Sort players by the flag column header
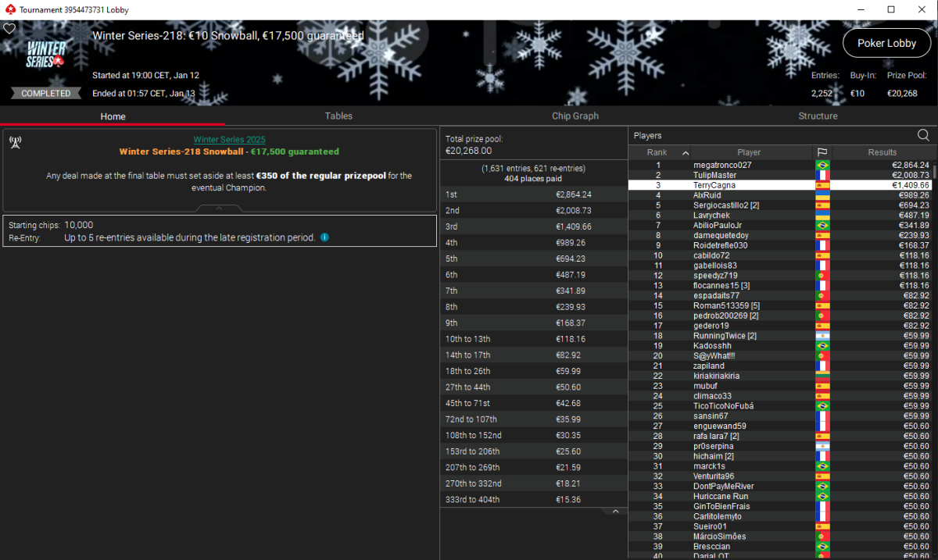Image resolution: width=938 pixels, height=560 pixels. pos(822,152)
